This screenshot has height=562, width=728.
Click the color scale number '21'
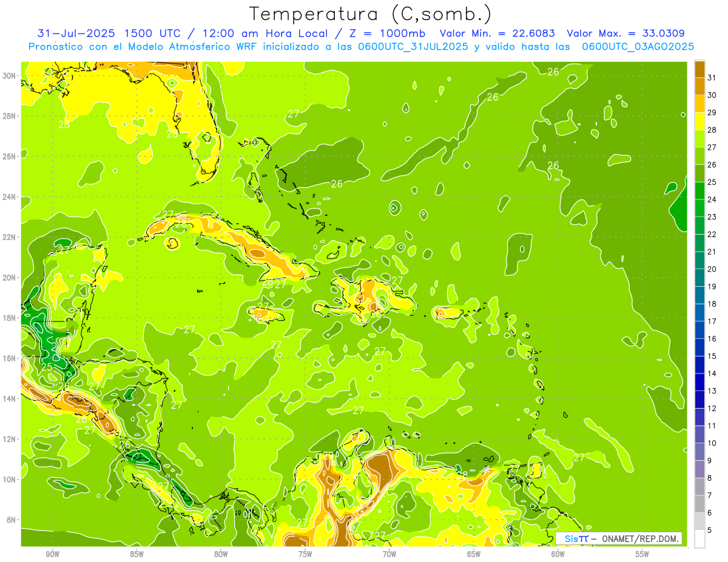[x=712, y=252]
